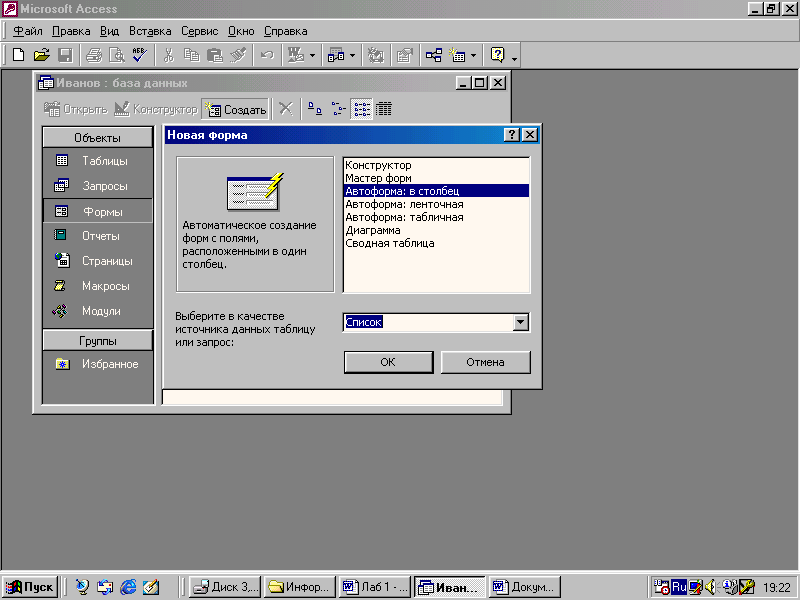Open New Object dropdown arrow

(x=473, y=55)
